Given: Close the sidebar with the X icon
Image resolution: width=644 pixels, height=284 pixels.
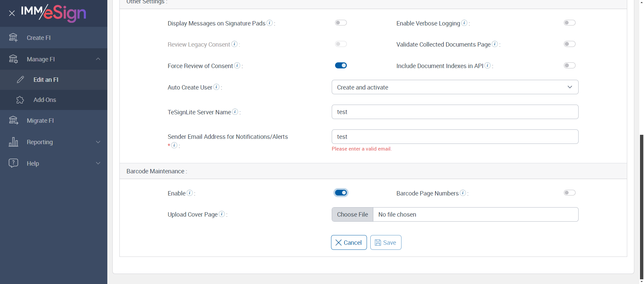Looking at the screenshot, I should click(x=12, y=13).
